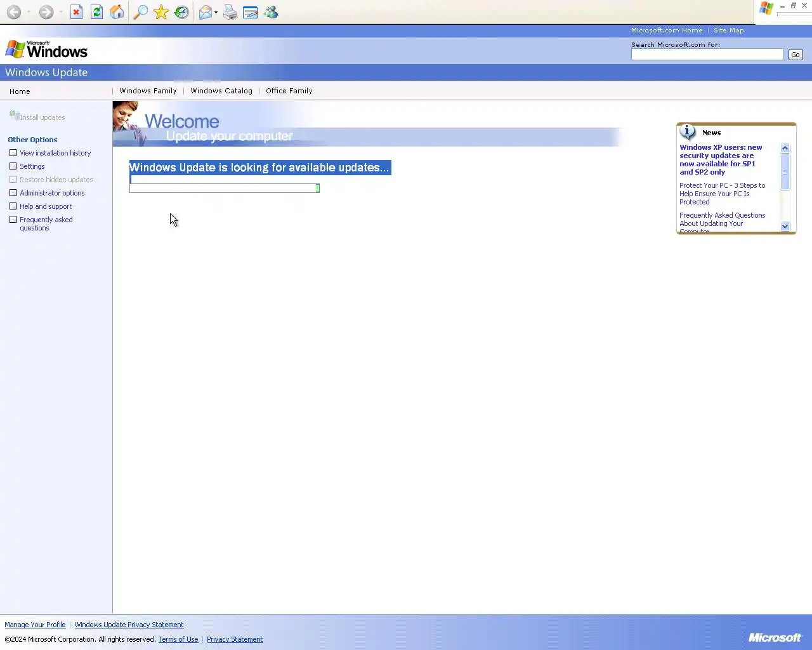Screen dimensions: 812x650
Task: Restore down the browser window
Action: click(793, 5)
